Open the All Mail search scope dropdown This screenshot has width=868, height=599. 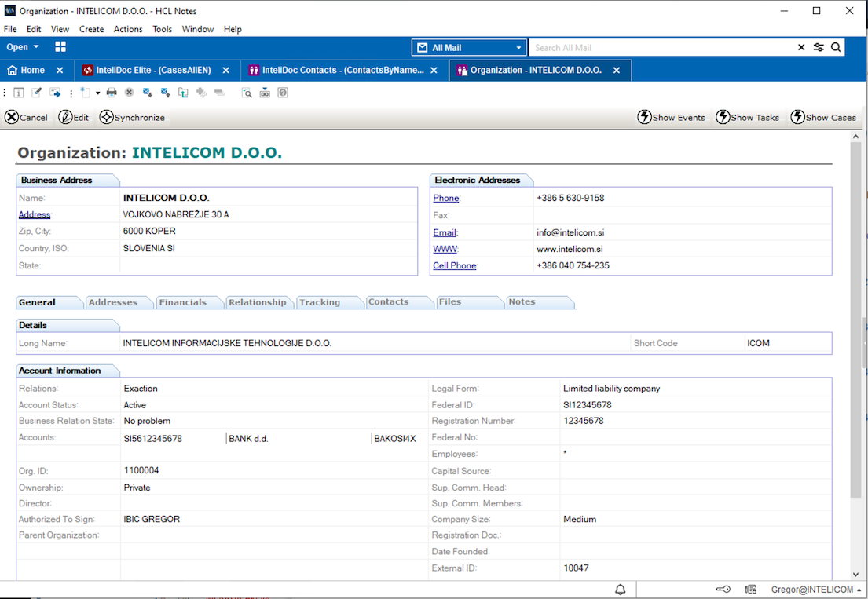point(468,48)
